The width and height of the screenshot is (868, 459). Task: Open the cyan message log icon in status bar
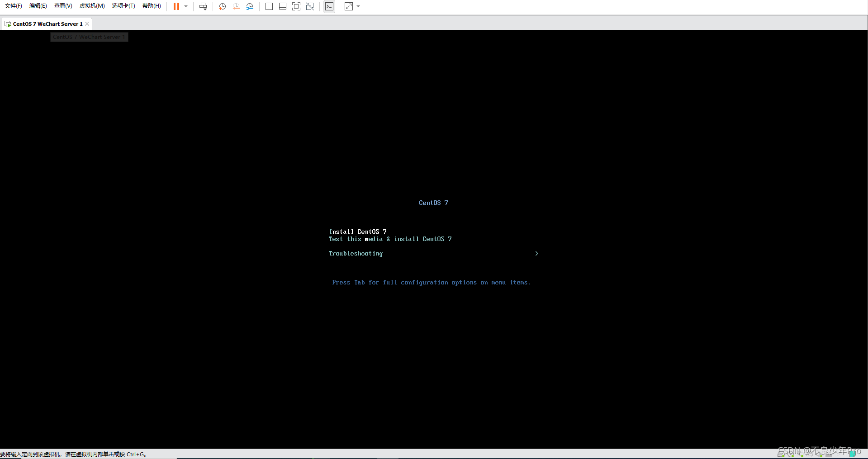pos(853,454)
